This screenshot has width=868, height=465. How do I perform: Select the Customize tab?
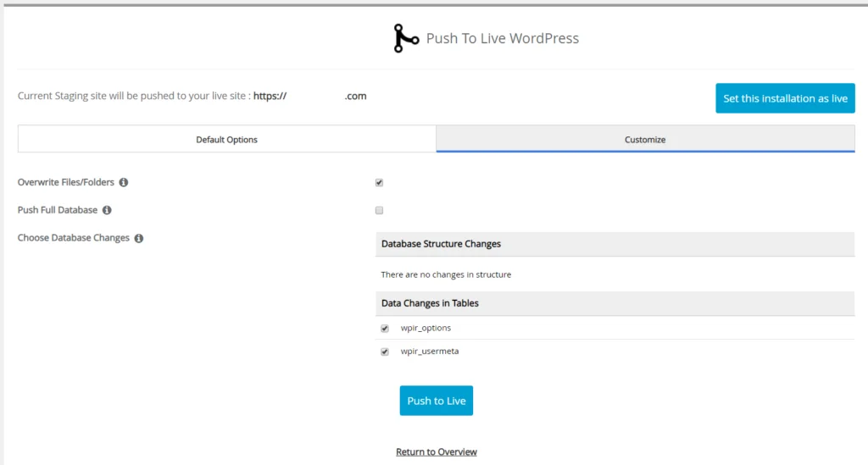point(645,140)
